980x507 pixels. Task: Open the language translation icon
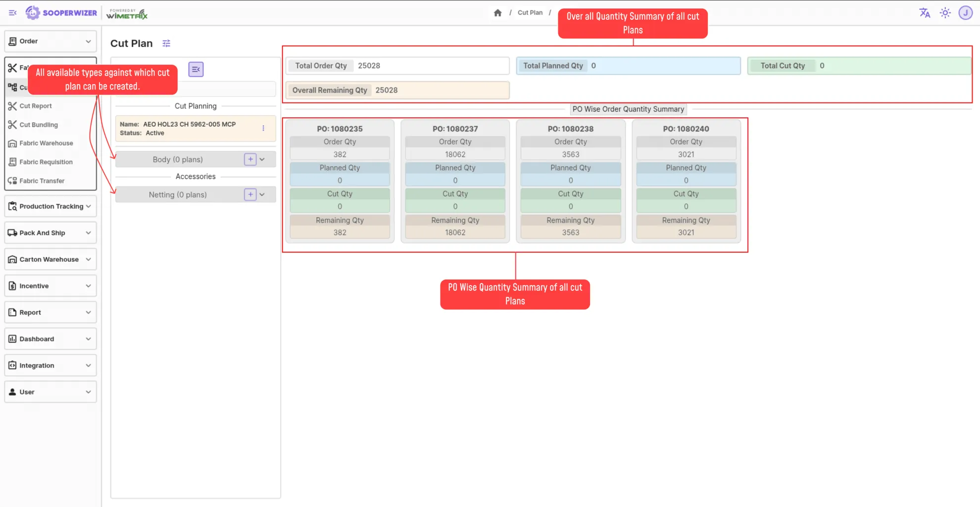tap(924, 13)
